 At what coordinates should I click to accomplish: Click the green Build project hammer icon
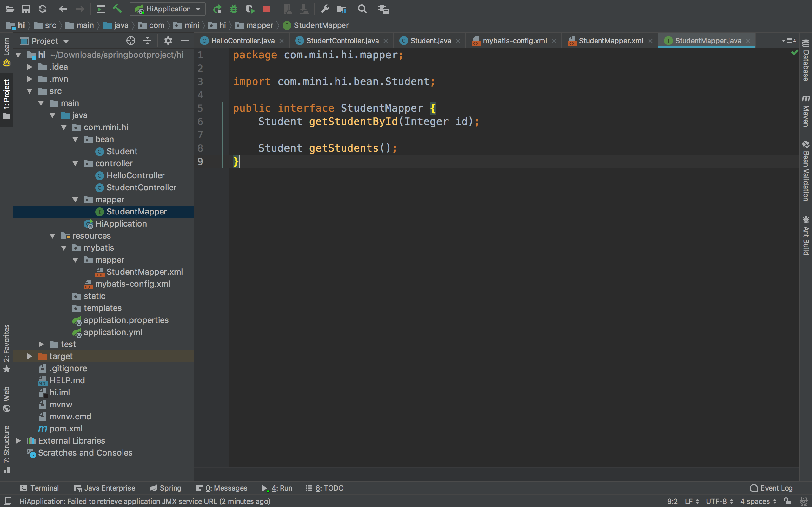coord(117,9)
